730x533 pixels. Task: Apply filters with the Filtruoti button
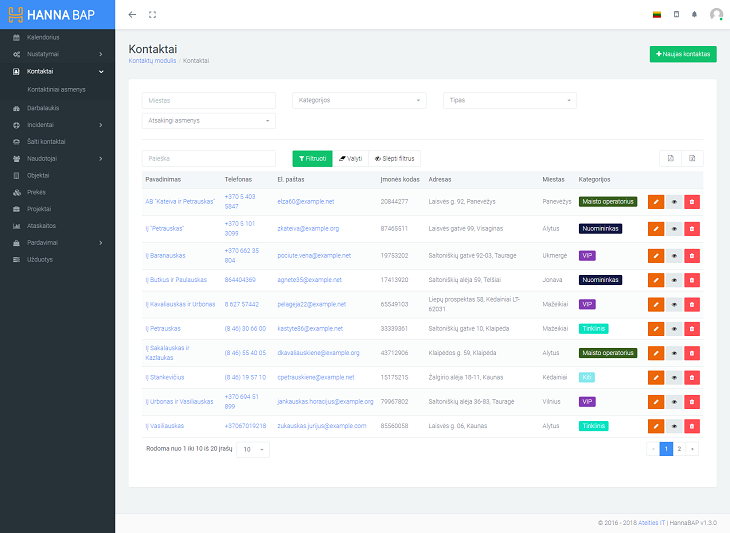[x=312, y=158]
